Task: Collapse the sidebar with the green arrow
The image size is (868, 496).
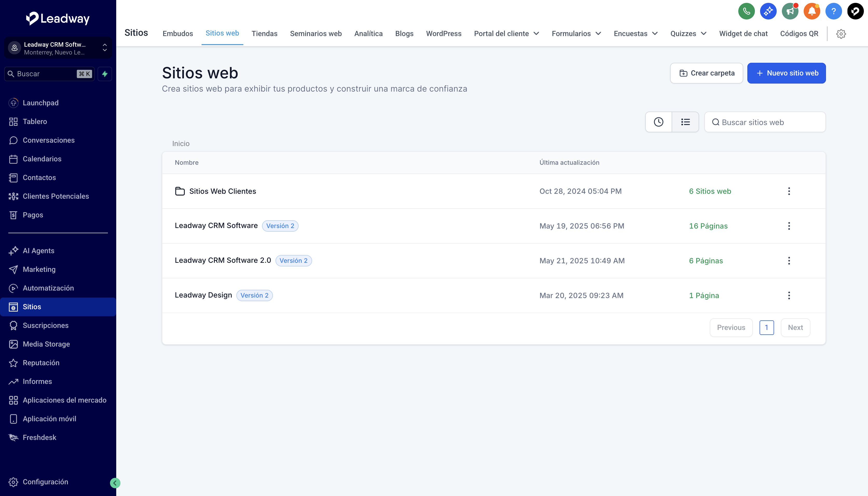Action: [115, 483]
